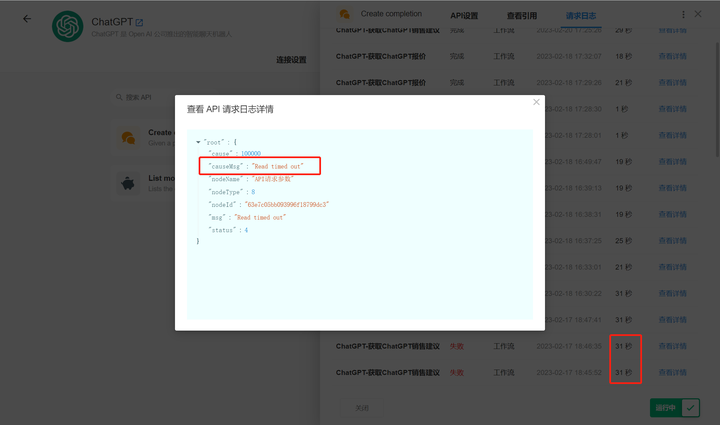
Task: Open 查看详情 for the 17:32:07 log row
Action: (x=672, y=56)
